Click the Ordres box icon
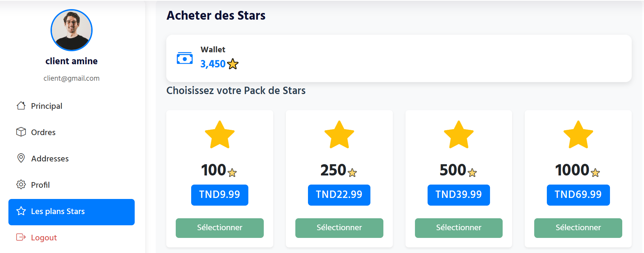The image size is (644, 253). [21, 132]
